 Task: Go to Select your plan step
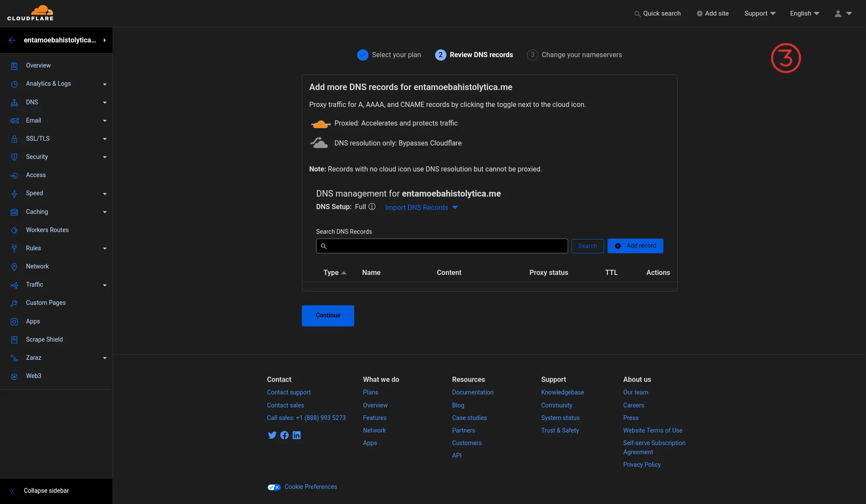coord(389,55)
